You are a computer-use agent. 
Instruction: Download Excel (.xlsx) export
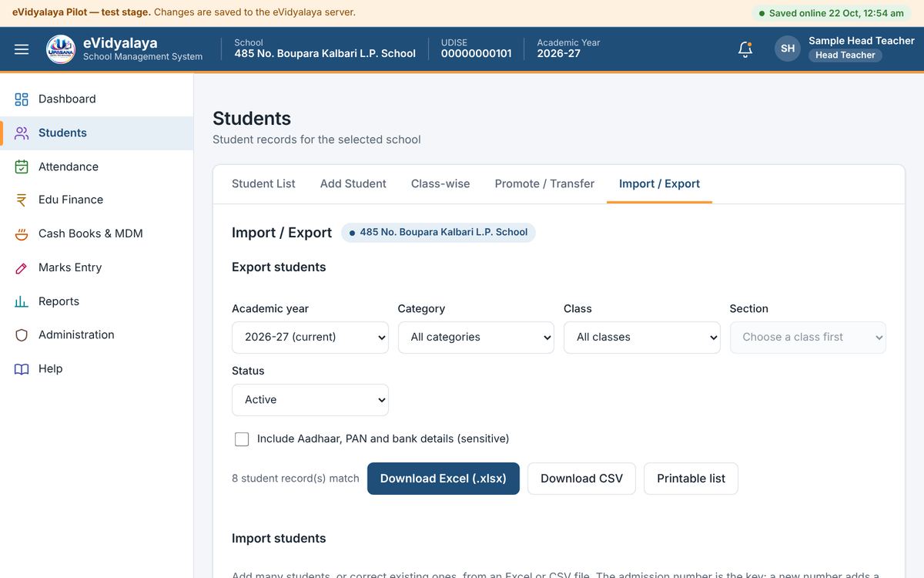[x=444, y=479]
